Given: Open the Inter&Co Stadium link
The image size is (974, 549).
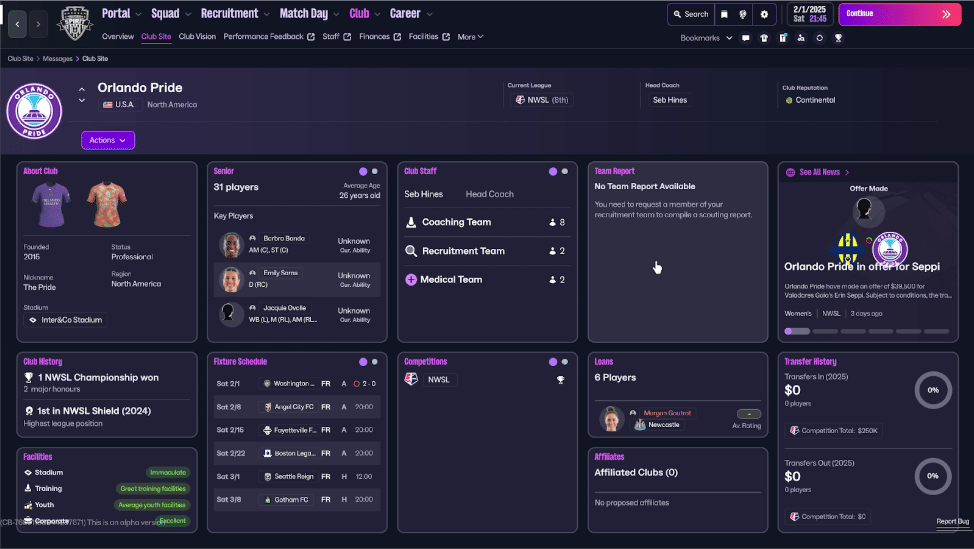Looking at the screenshot, I should point(65,320).
